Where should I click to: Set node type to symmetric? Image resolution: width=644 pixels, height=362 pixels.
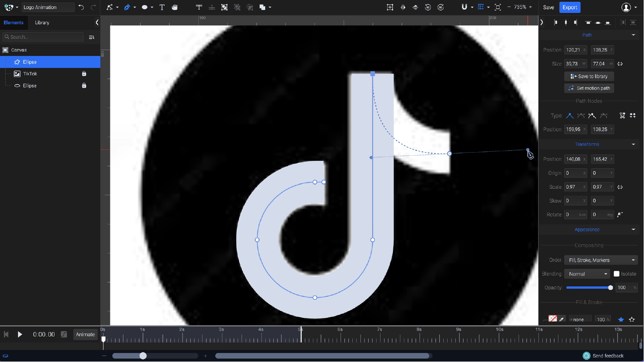point(604,116)
